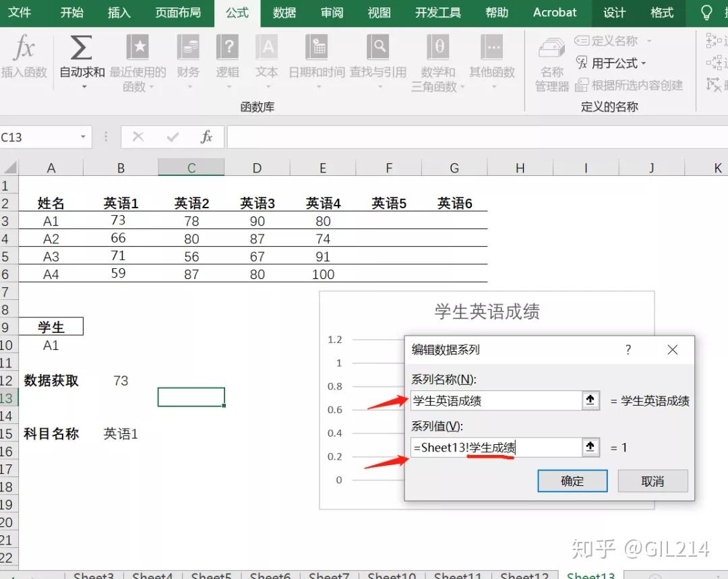Switch to the 数据 ribbon tab
The height and width of the screenshot is (579, 728).
point(284,13)
